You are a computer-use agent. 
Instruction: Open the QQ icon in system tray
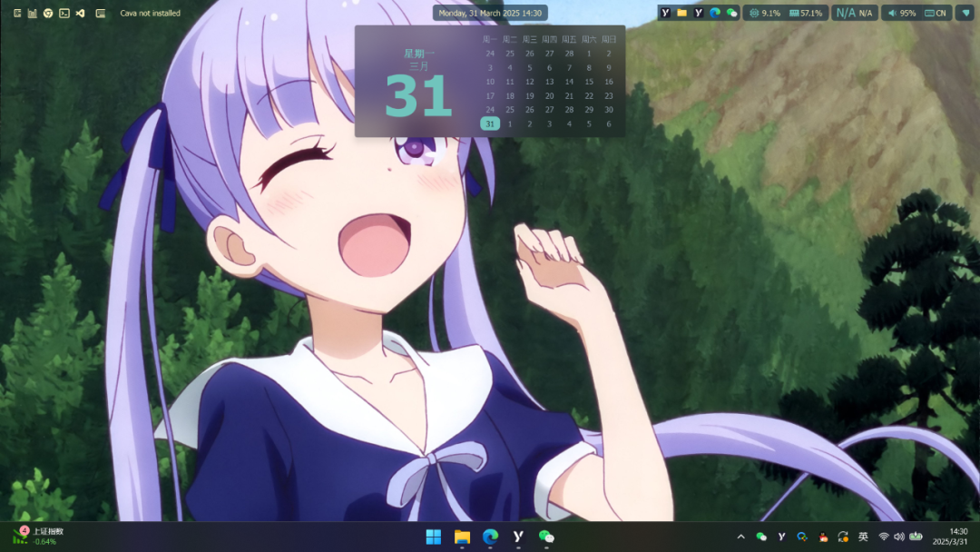point(823,537)
